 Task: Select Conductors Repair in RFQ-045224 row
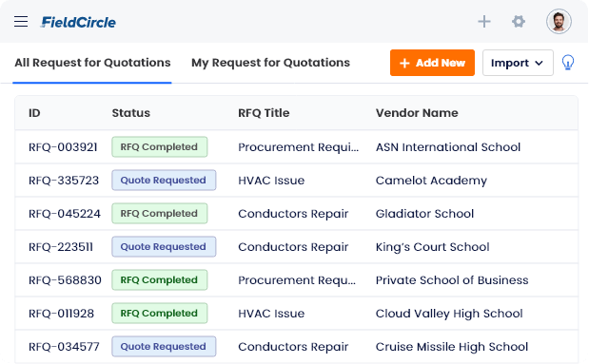point(293,214)
